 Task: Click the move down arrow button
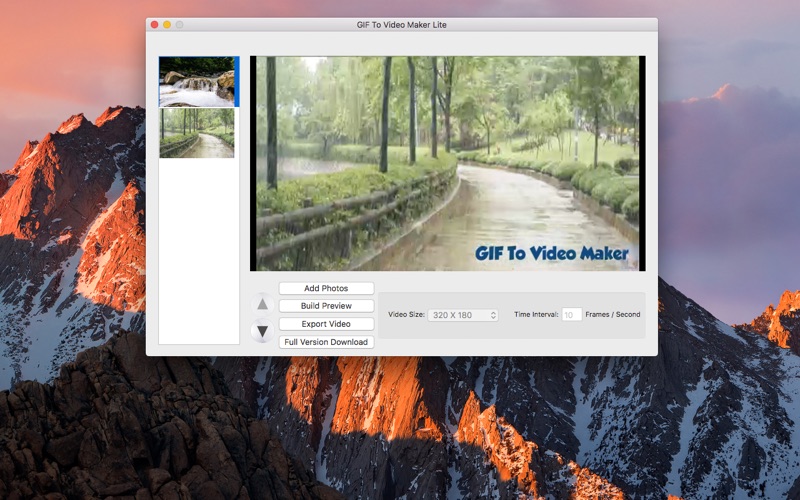262,331
